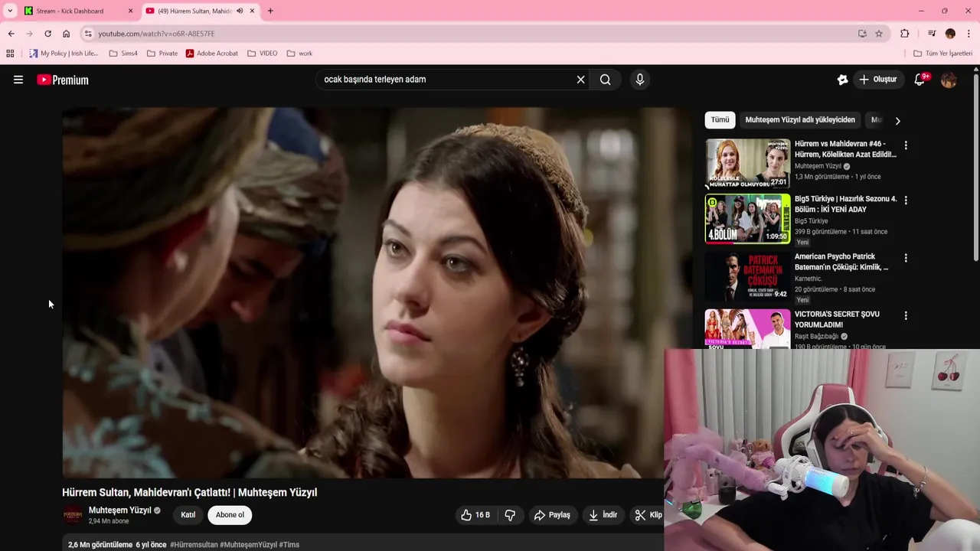Open options menu for Victoria's Secret video

(906, 316)
